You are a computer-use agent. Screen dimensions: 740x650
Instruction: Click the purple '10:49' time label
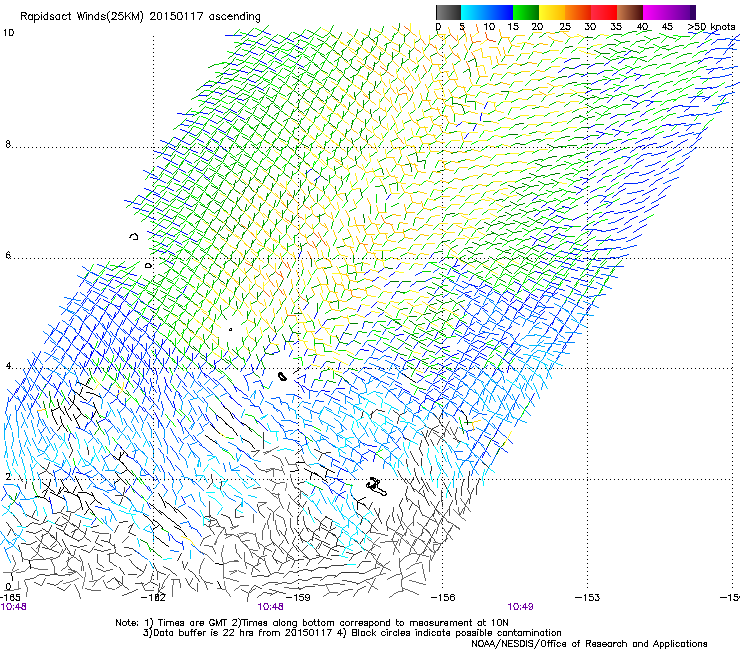click(521, 607)
